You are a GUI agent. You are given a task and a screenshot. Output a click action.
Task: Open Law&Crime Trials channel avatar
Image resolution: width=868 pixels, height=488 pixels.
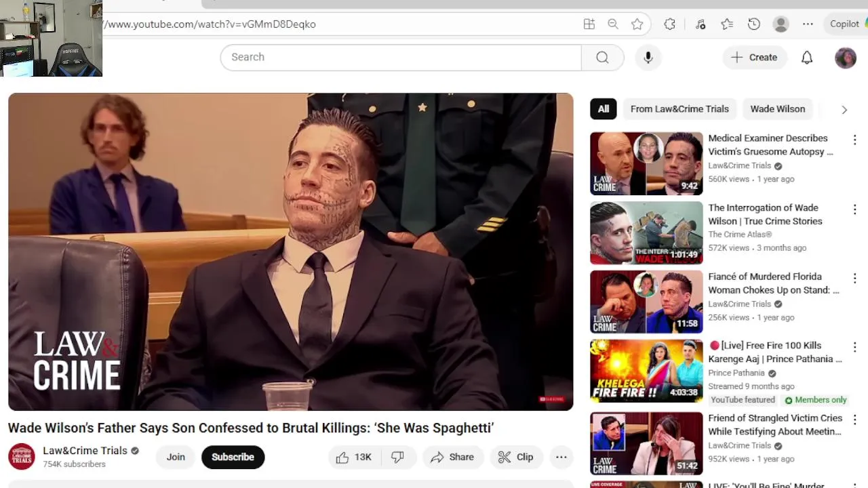22,457
